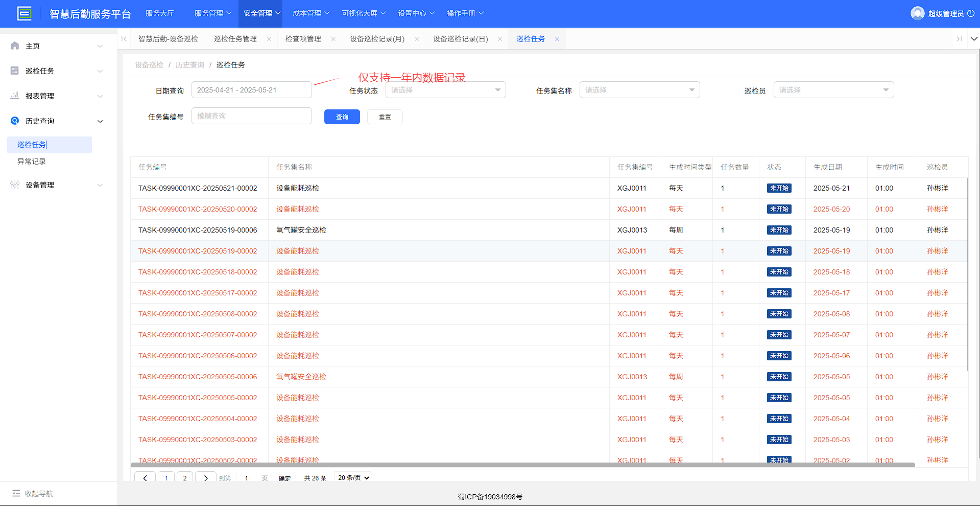Open the tab options chevron at far right
980x506 pixels.
coord(974,39)
